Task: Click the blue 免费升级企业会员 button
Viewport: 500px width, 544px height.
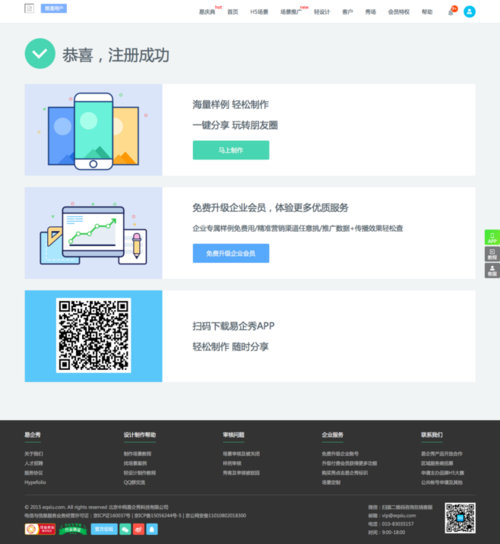Action: pyautogui.click(x=231, y=253)
